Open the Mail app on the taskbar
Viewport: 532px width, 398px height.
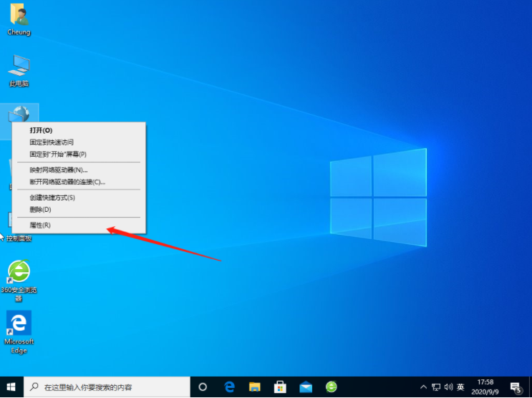[x=306, y=387]
